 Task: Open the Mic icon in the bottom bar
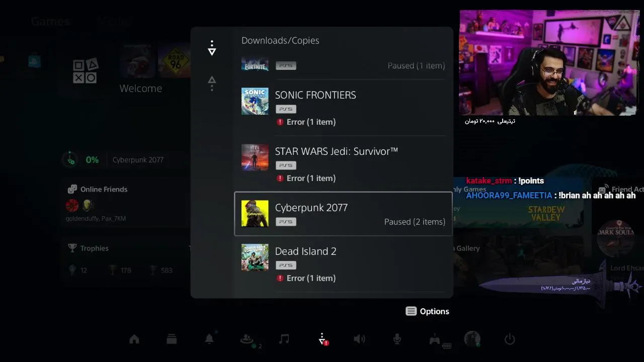point(397,339)
